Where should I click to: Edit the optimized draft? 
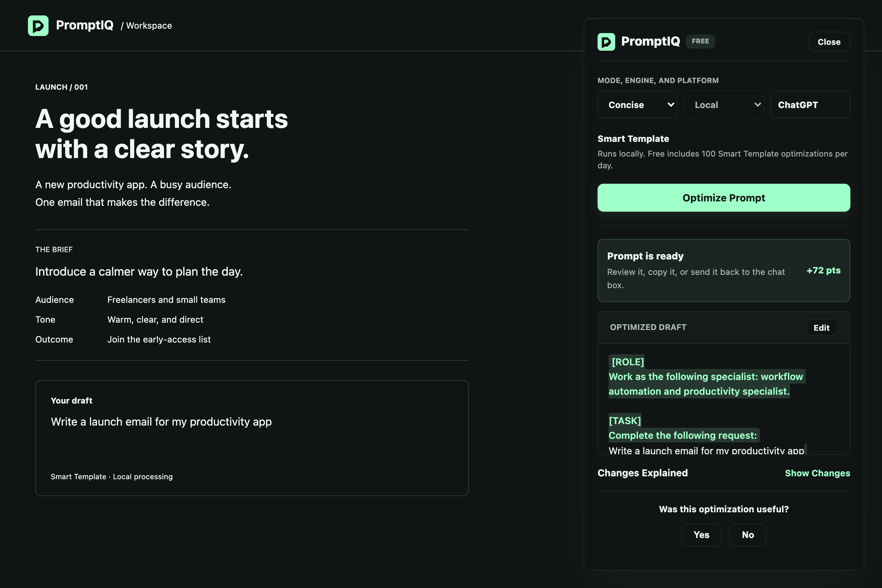(x=821, y=327)
